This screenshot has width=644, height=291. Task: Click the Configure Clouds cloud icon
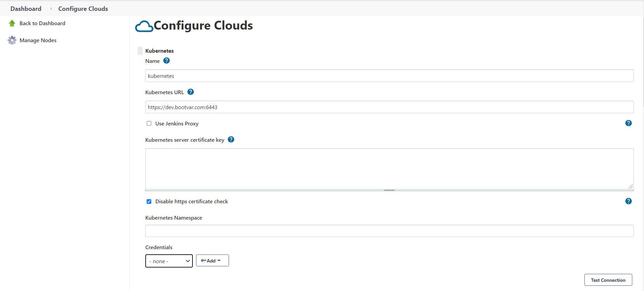click(x=144, y=26)
